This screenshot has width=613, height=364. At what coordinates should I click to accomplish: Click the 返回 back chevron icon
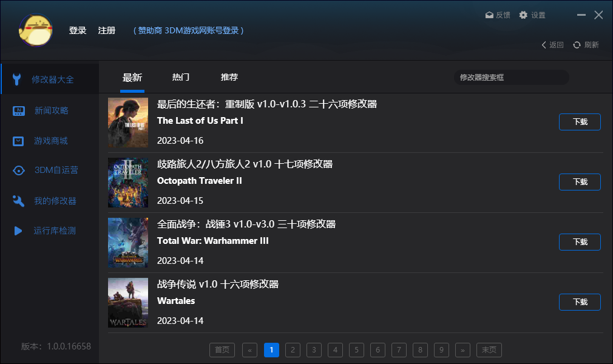[544, 45]
